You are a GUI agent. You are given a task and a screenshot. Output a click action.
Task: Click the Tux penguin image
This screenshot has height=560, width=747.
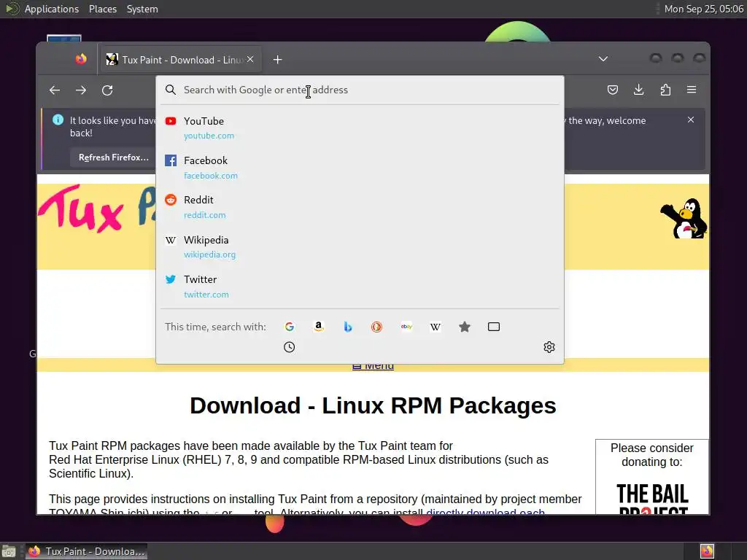684,219
